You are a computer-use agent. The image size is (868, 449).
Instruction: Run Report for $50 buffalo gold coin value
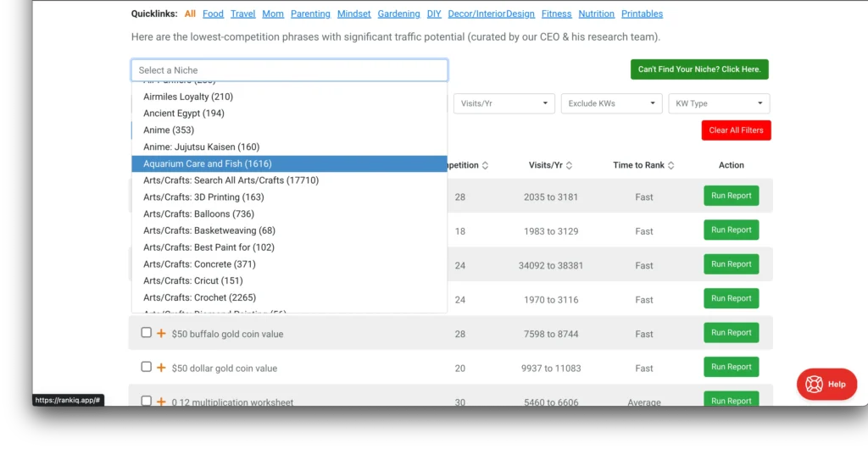732,333
